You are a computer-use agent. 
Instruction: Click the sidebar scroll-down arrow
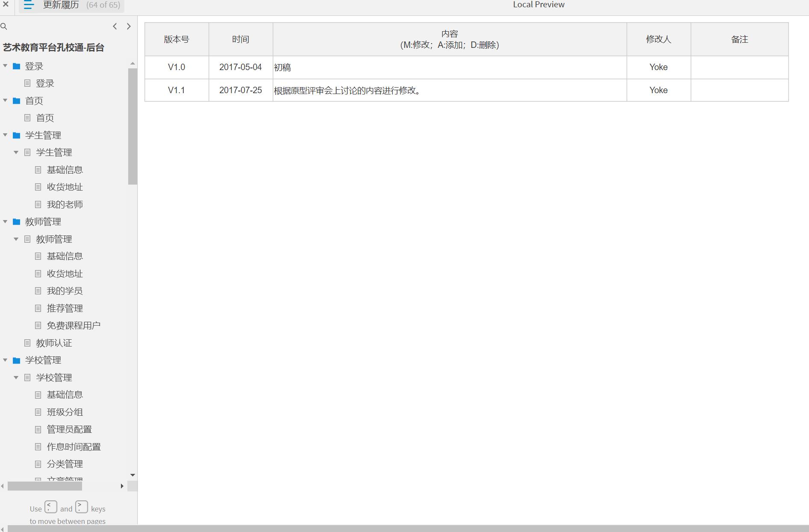point(132,475)
